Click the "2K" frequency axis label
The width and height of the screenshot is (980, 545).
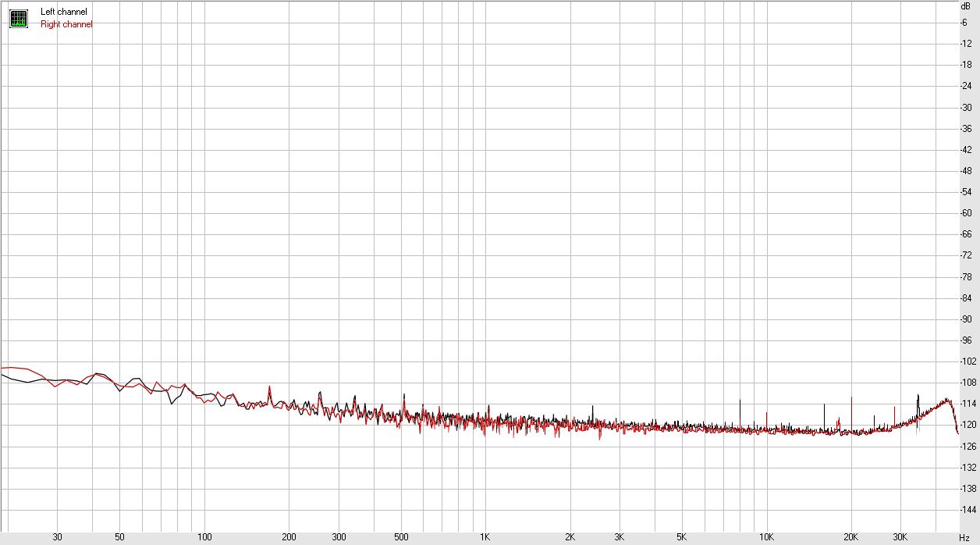click(x=570, y=538)
